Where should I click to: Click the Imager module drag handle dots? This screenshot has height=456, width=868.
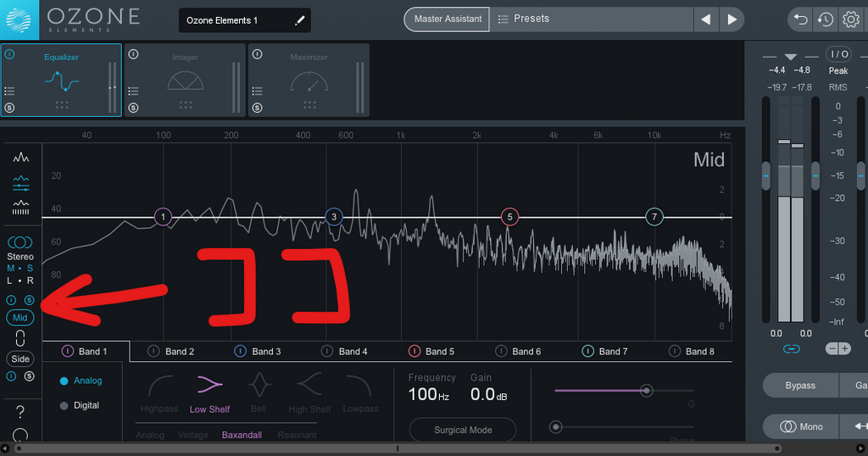[186, 104]
